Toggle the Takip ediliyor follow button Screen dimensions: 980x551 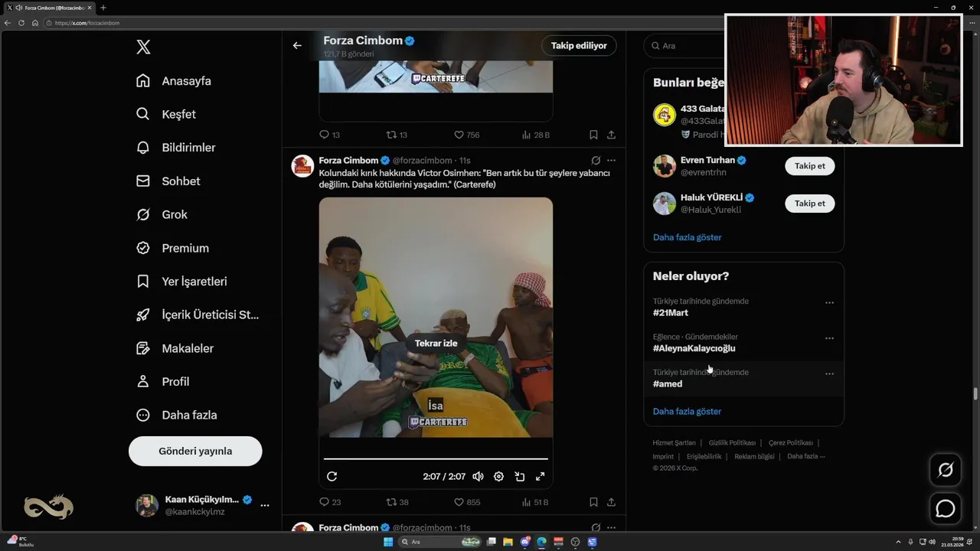579,46
